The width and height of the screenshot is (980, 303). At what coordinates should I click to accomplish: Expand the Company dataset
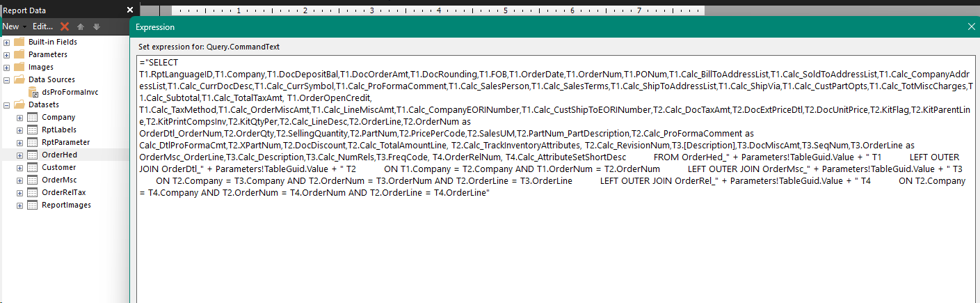pos(19,117)
